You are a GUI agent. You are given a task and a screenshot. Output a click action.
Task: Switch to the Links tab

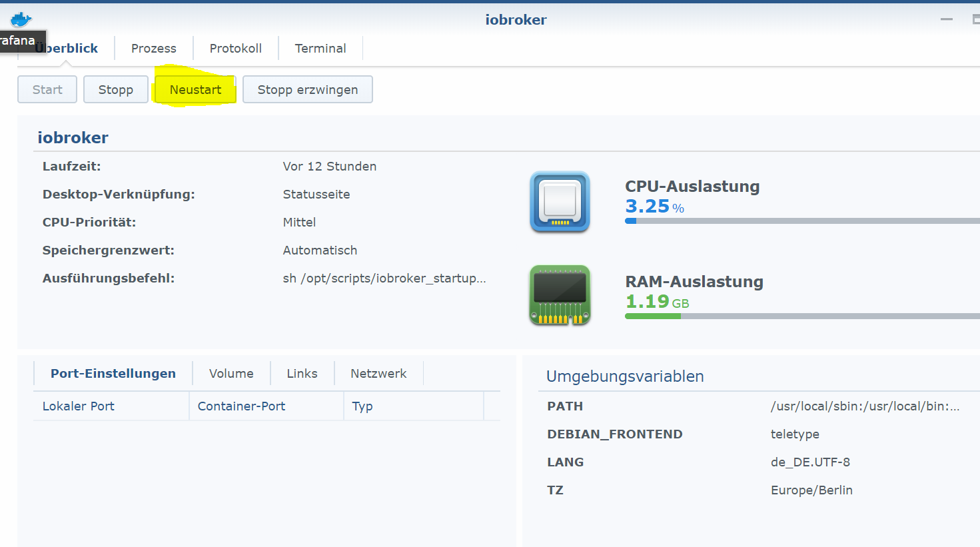tap(302, 374)
